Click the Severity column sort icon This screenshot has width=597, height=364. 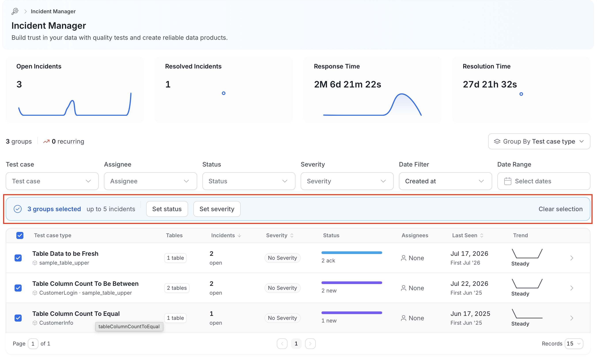(292, 235)
